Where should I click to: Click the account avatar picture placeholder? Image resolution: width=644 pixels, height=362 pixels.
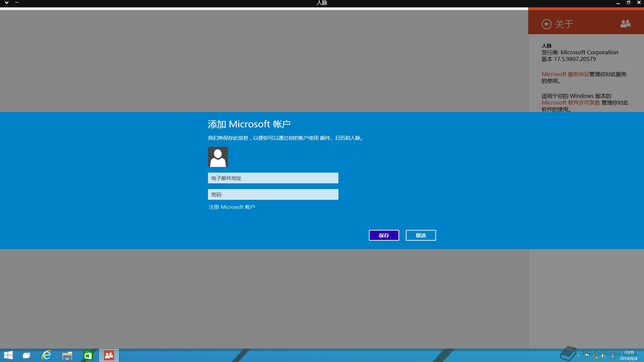pyautogui.click(x=218, y=157)
